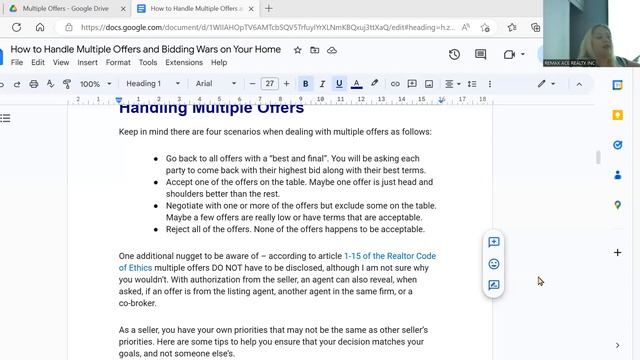This screenshot has width=640, height=360.
Task: Open comment history panel
Action: pyautogui.click(x=480, y=54)
